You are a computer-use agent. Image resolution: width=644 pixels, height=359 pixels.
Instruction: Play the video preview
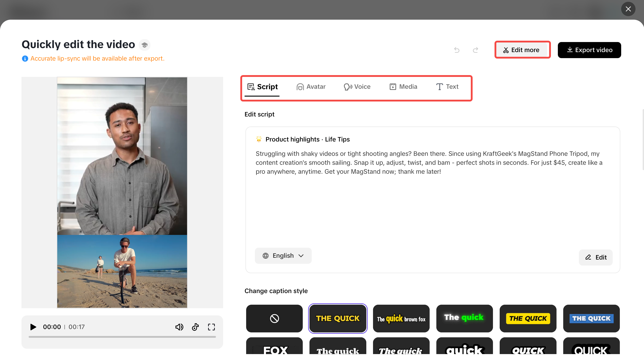(33, 327)
